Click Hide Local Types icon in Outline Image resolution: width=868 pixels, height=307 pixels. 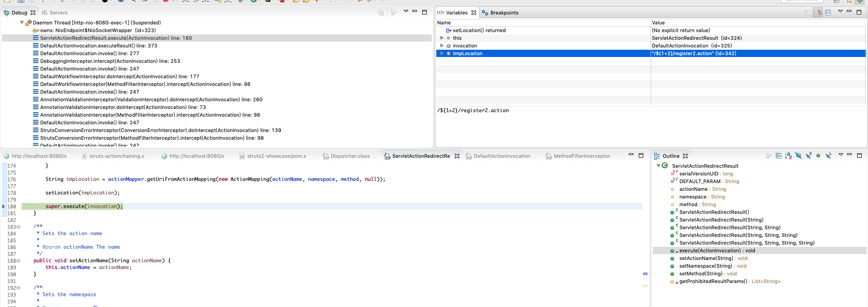(828, 156)
